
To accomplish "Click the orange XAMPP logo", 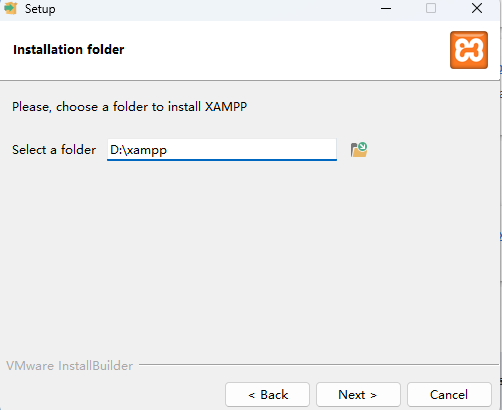I will pyautogui.click(x=469, y=50).
